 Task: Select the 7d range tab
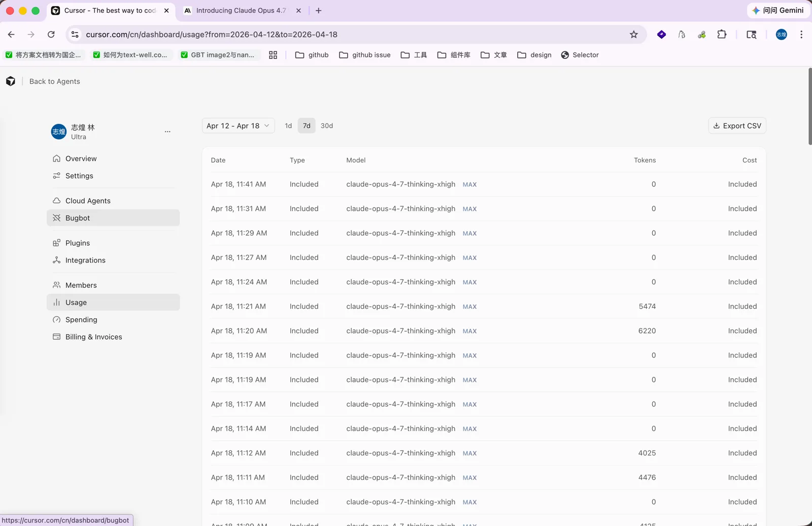[307, 126]
